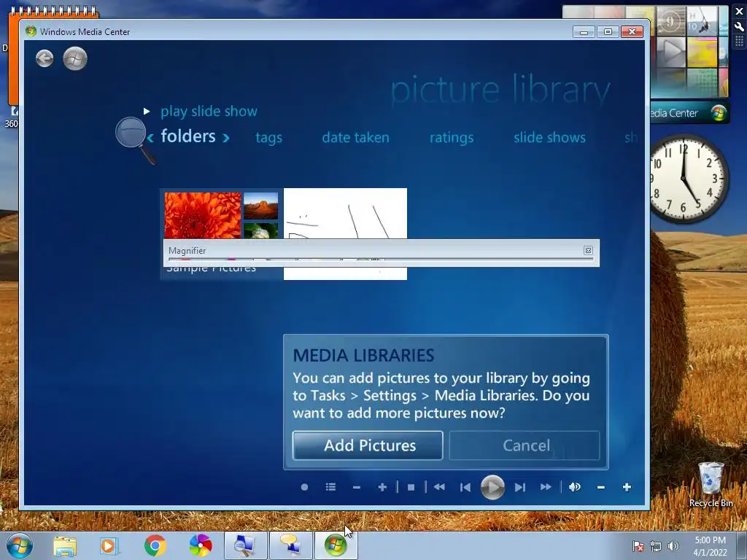Click the Add Pictures button
Image resolution: width=747 pixels, height=560 pixels.
point(368,446)
